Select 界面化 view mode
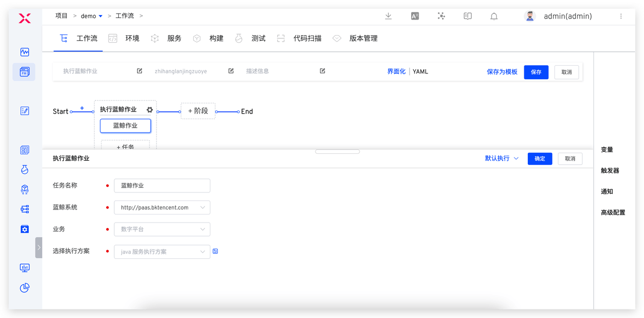644x318 pixels. tap(396, 72)
